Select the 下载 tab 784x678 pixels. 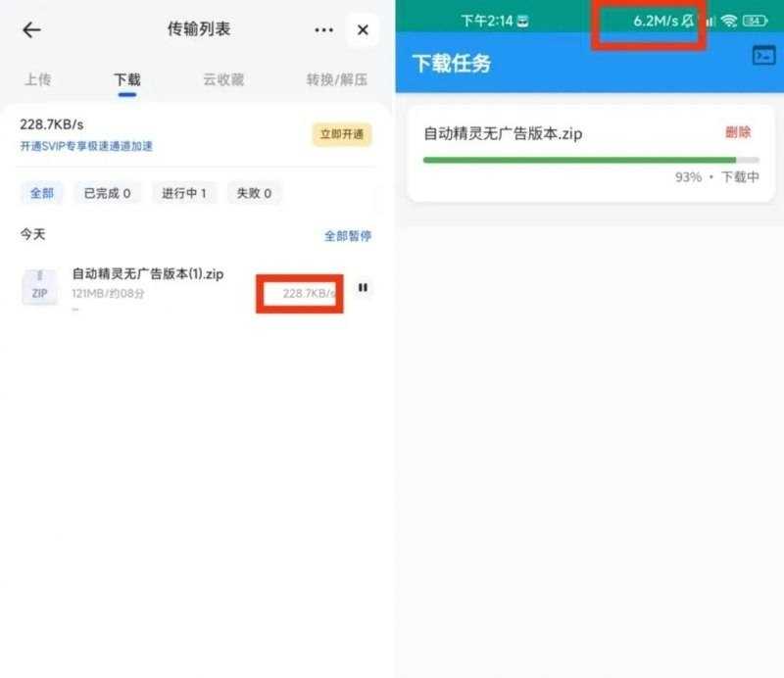[x=127, y=79]
